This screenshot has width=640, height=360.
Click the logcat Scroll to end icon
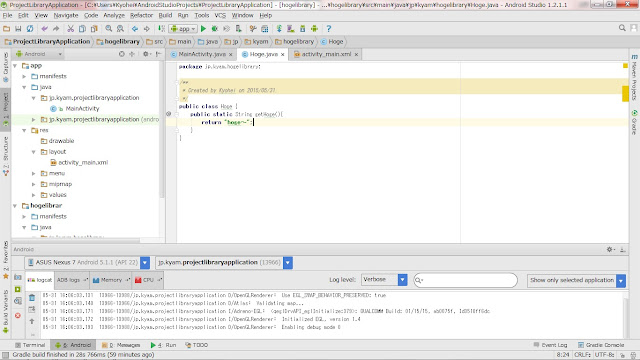tap(32, 309)
